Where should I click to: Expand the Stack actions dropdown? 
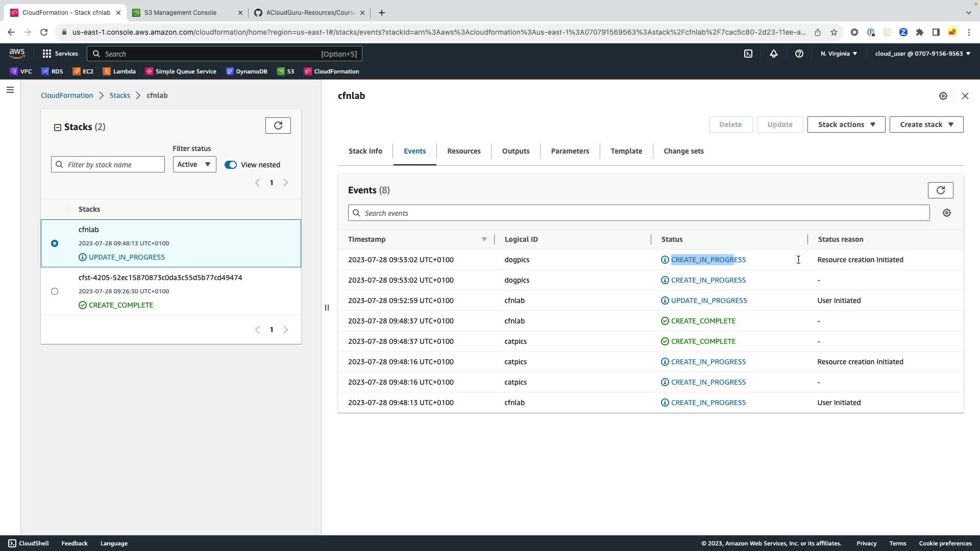846,124
